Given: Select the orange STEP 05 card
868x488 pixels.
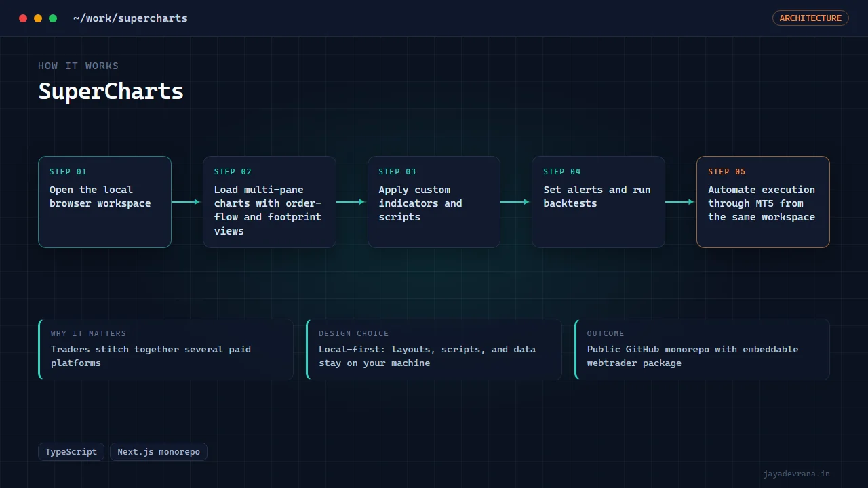Looking at the screenshot, I should (763, 202).
